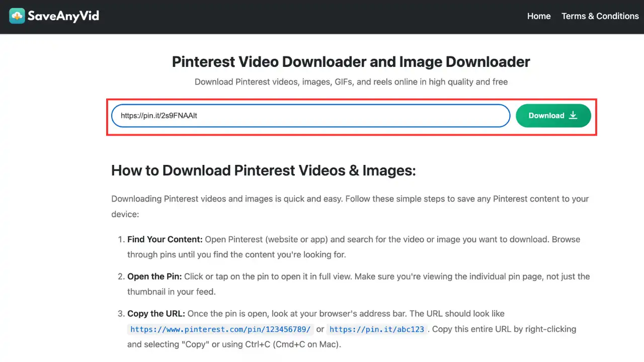Click the example short URL https://pin.it/abc123
The width and height of the screenshot is (644, 362).
pos(377,329)
